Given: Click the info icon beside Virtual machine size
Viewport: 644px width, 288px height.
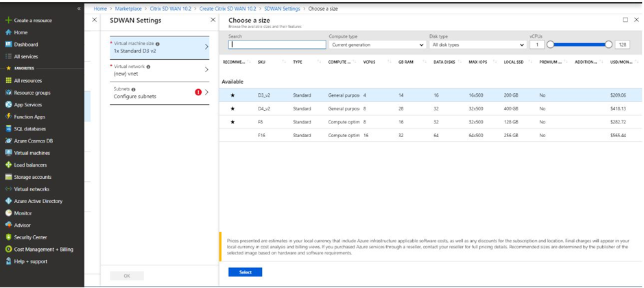Looking at the screenshot, I should 158,44.
